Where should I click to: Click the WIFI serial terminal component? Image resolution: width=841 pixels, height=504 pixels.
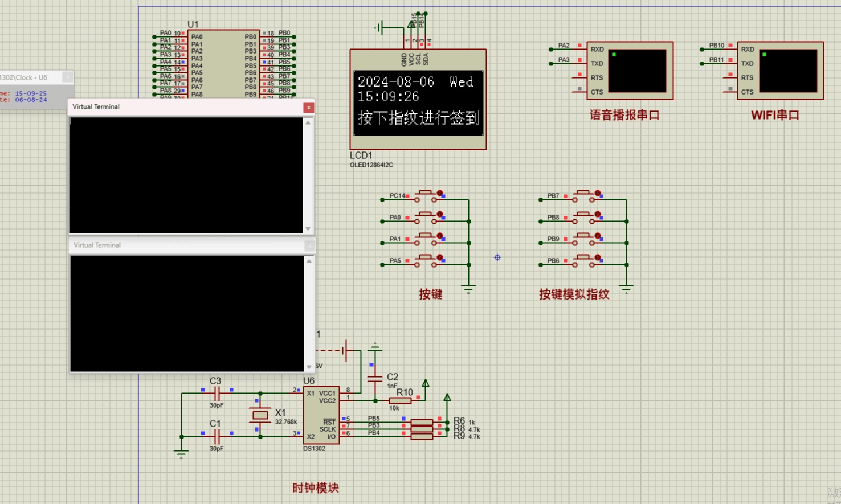click(780, 71)
